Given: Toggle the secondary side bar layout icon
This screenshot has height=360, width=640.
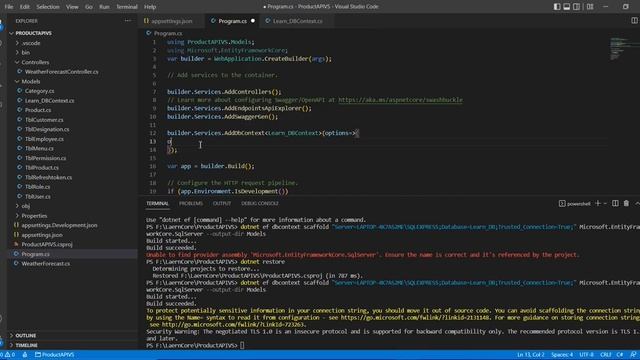Looking at the screenshot, I should [576, 7].
